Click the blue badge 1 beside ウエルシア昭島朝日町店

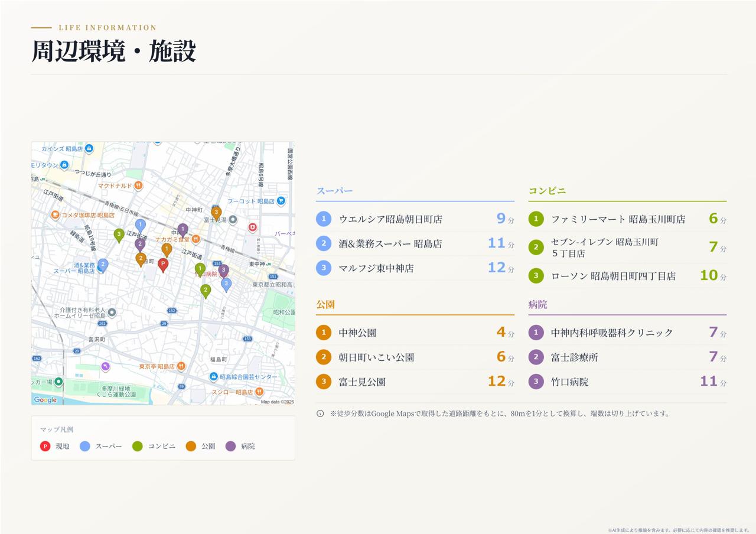[x=324, y=219]
